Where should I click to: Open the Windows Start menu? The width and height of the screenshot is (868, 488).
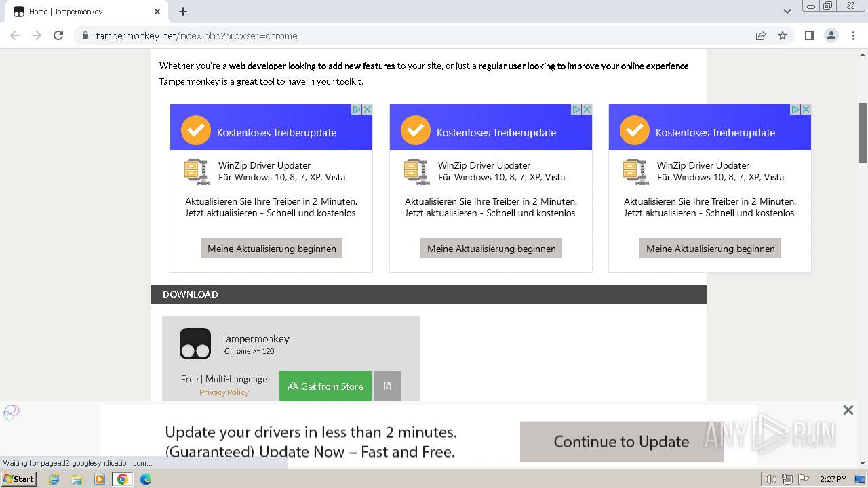coord(19,479)
